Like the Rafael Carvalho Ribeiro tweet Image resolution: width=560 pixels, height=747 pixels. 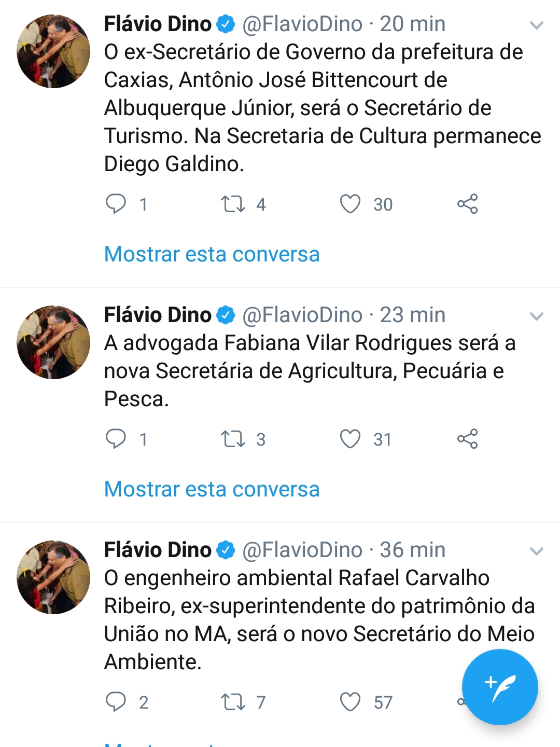click(350, 702)
